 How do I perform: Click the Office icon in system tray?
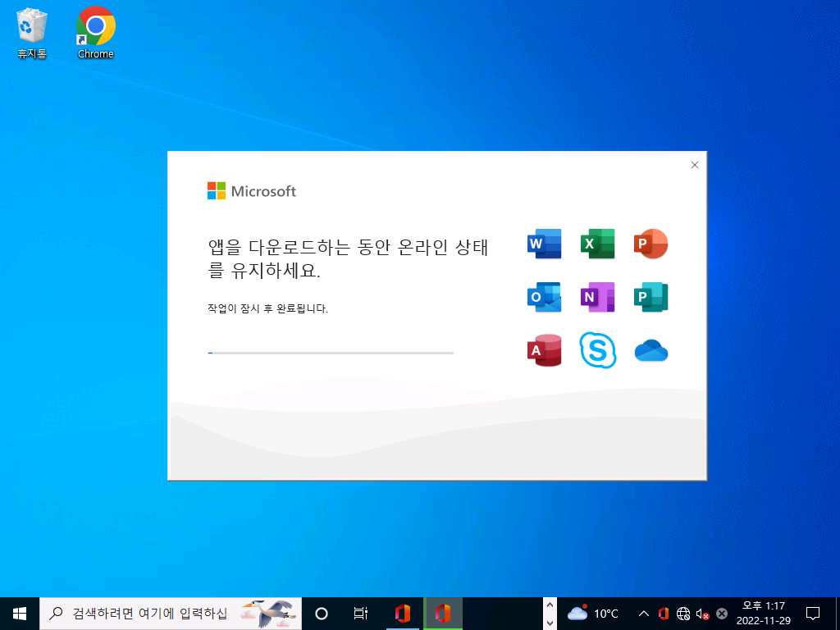[663, 614]
